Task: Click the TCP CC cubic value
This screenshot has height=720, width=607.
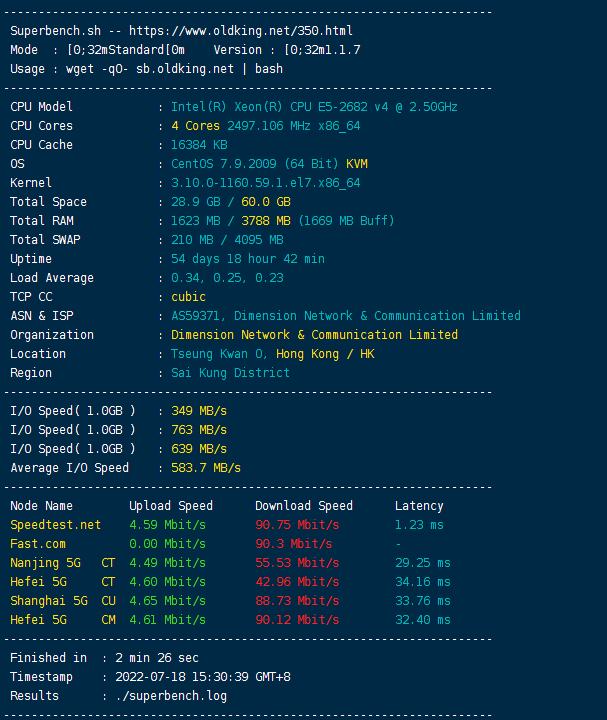Action: click(x=189, y=297)
